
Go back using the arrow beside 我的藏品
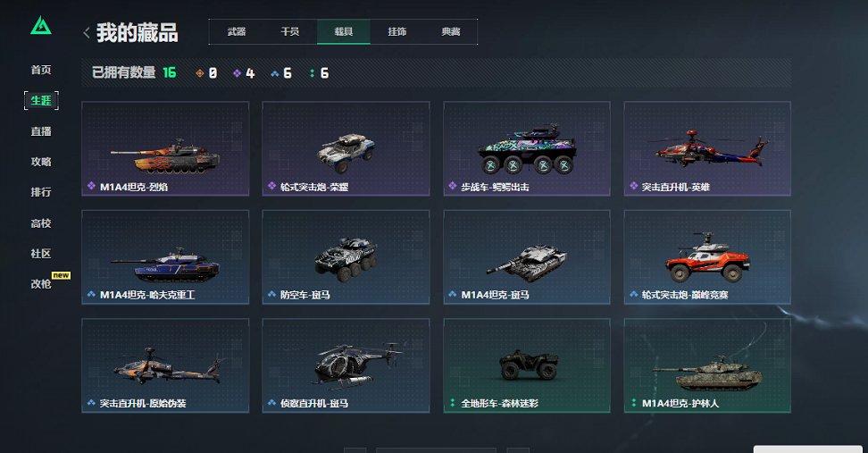(x=87, y=33)
